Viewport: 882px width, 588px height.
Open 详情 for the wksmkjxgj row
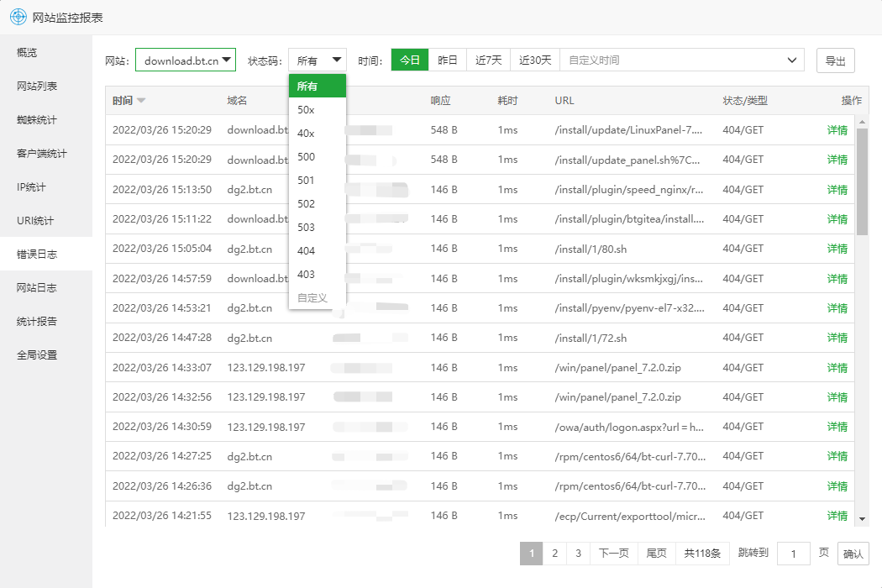click(837, 279)
